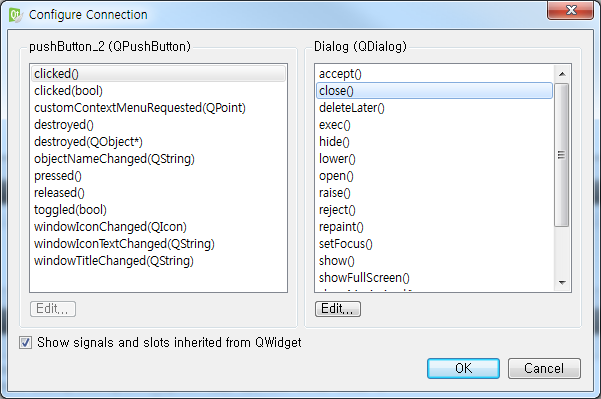Select the reject() slot
Screen dimensions: 601x399
(x=337, y=210)
